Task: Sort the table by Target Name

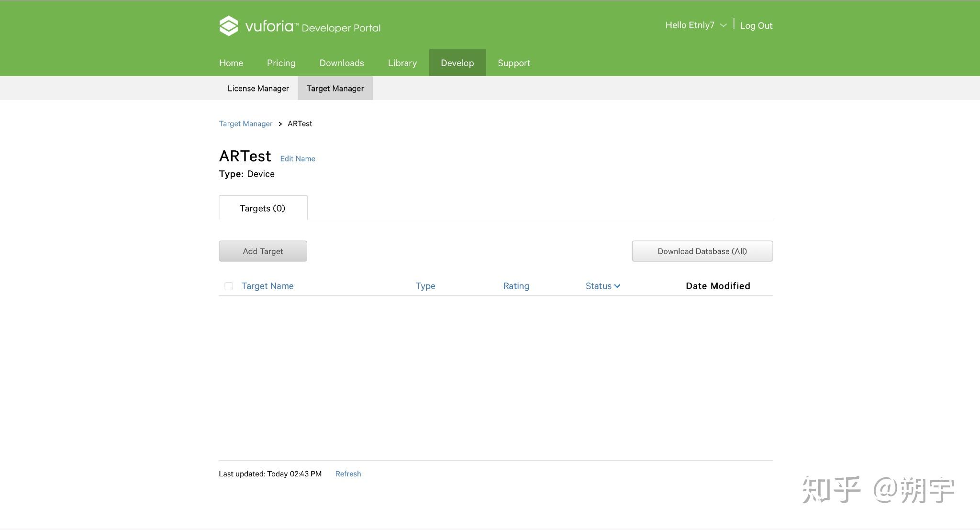Action: 267,286
